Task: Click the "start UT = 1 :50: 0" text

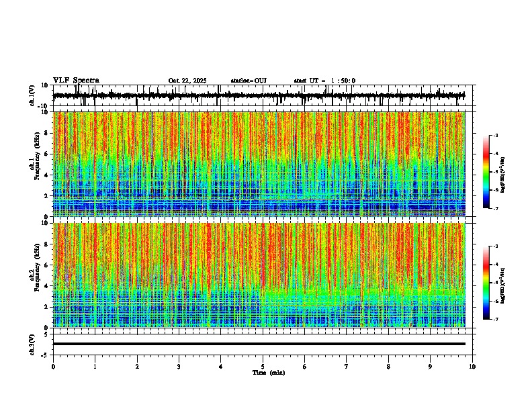Action: coord(324,81)
